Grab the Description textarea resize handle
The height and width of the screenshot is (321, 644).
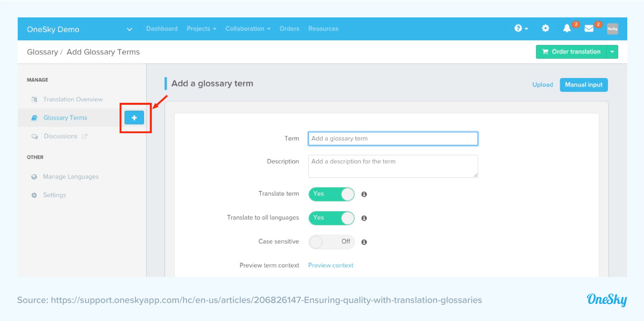pyautogui.click(x=475, y=175)
